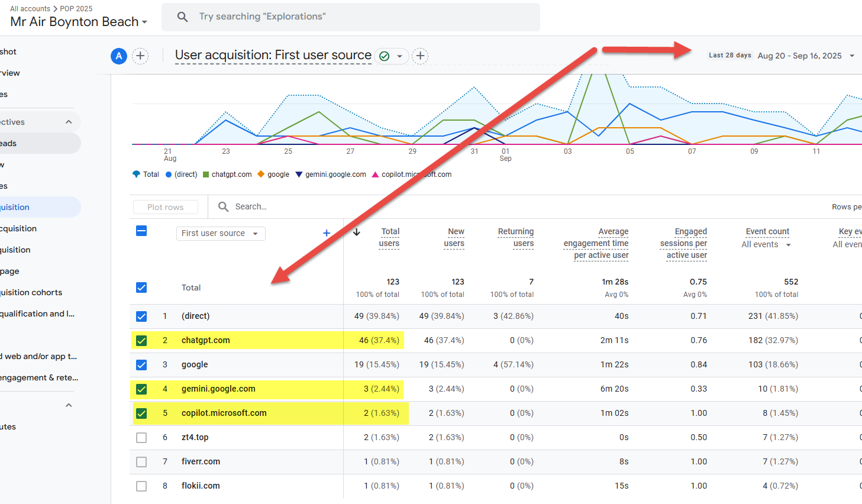Click magnifier icon in table search
This screenshot has width=862, height=504.
[x=223, y=206]
